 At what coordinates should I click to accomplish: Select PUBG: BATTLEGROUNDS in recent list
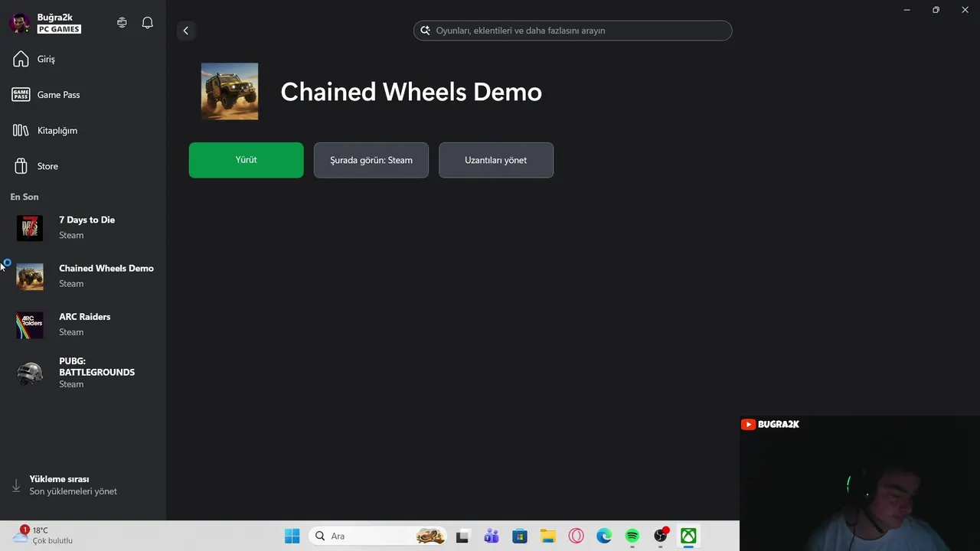(83, 373)
